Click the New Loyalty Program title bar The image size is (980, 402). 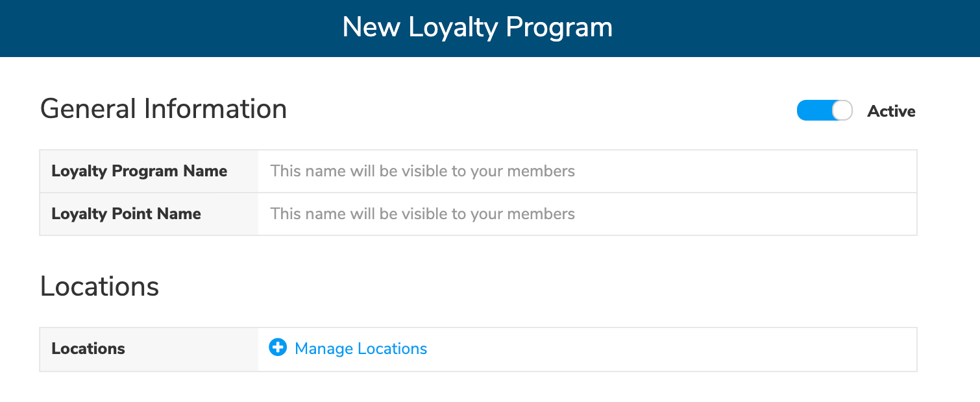477,27
